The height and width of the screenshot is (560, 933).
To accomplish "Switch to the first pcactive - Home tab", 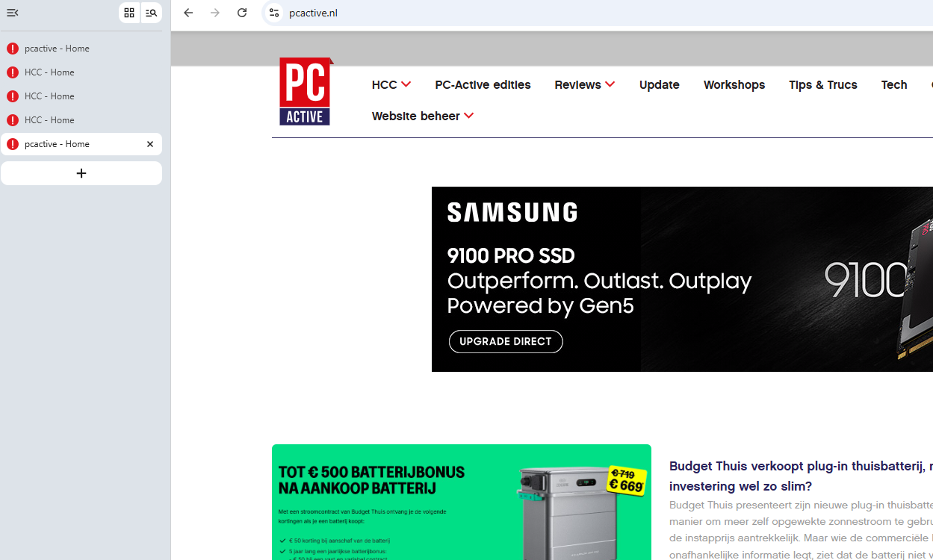I will click(x=81, y=49).
